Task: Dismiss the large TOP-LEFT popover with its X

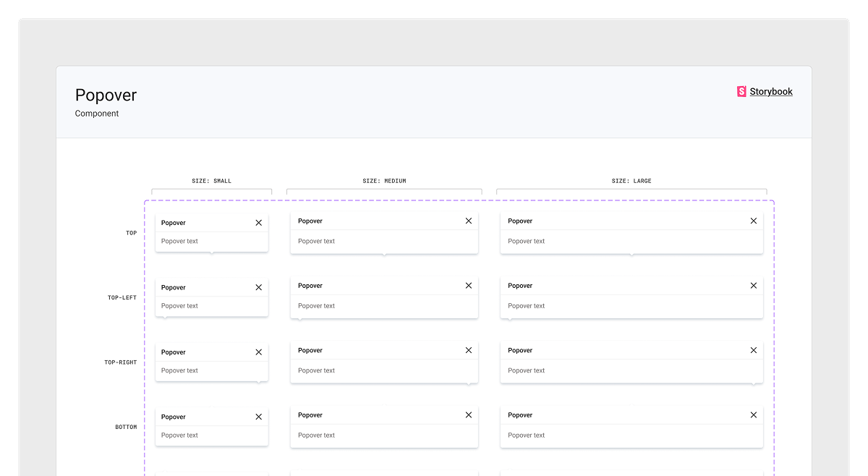Action: click(x=754, y=286)
